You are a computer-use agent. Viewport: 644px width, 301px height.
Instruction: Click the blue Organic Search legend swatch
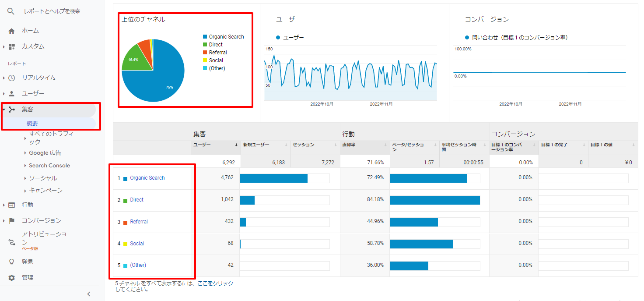[x=204, y=37]
